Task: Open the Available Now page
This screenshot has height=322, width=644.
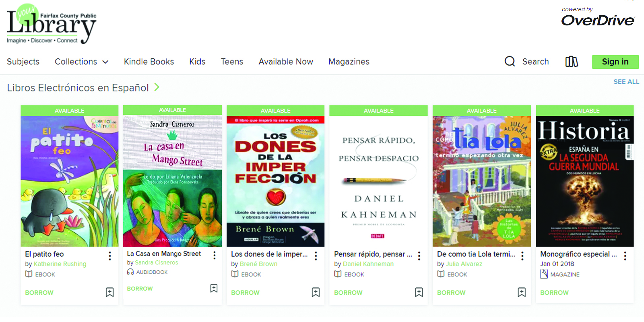Action: coord(286,62)
